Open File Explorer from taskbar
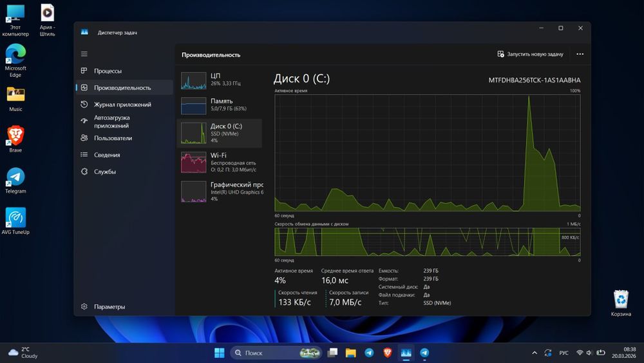The height and width of the screenshot is (363, 644). click(x=351, y=353)
